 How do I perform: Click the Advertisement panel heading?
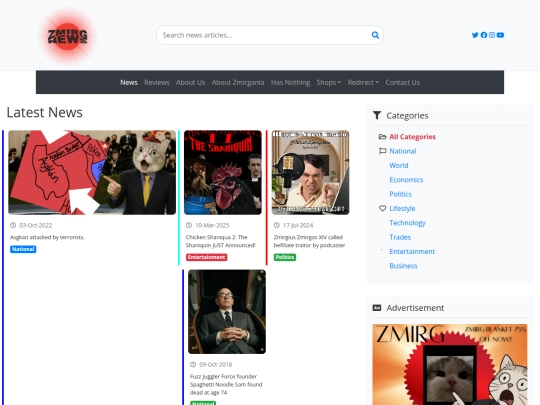click(x=415, y=308)
